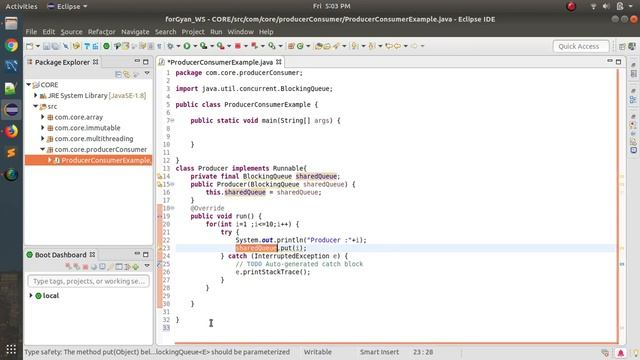Screen dimensions: 640x360
Task: Collapse the CORE project node
Action: pyautogui.click(x=29, y=84)
